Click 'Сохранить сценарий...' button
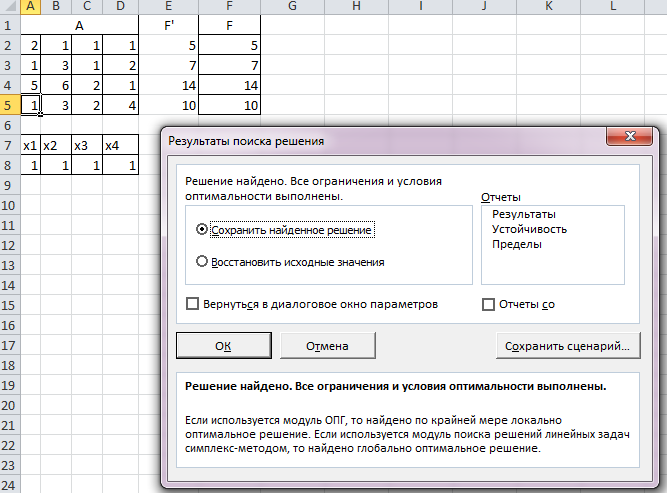Image resolution: width=667 pixels, height=493 pixels. (x=568, y=346)
